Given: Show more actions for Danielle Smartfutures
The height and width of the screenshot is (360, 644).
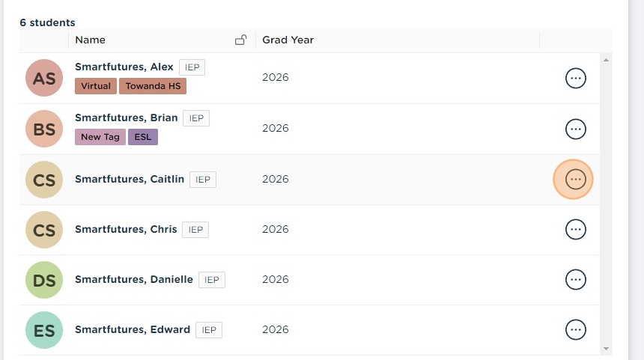Looking at the screenshot, I should pyautogui.click(x=575, y=279).
